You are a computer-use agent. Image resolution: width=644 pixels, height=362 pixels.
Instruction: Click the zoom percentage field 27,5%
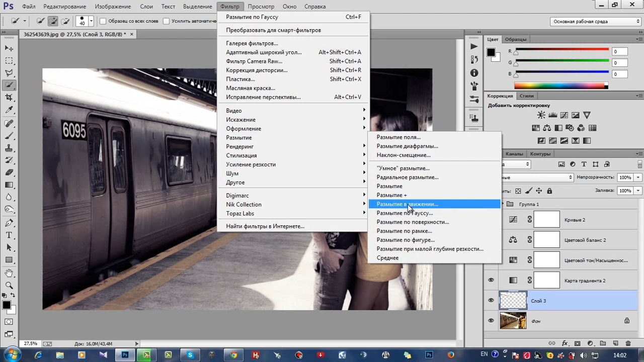click(30, 344)
